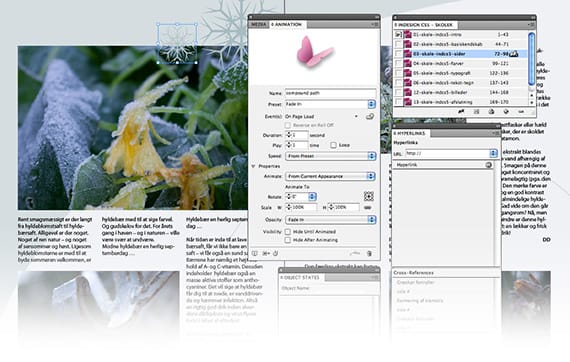Viewport: 570px width, 362px height.
Task: Click the Remove Animation trash icon
Action: [x=369, y=253]
